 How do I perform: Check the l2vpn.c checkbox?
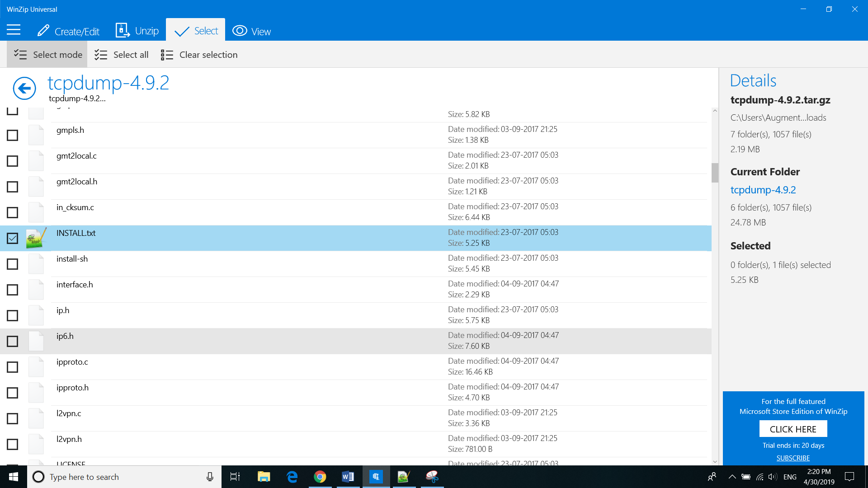(13, 418)
